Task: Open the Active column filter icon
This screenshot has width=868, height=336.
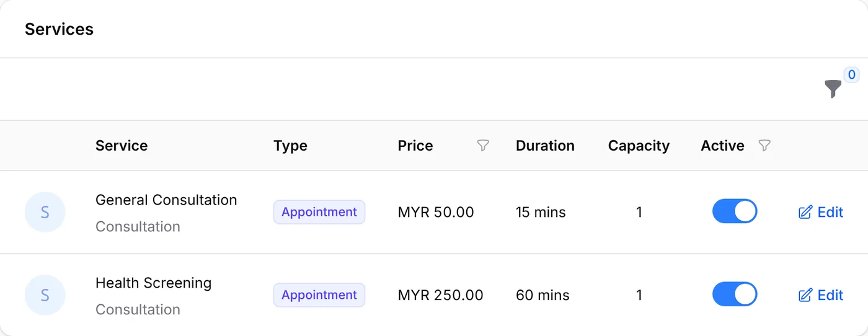Action: [764, 146]
